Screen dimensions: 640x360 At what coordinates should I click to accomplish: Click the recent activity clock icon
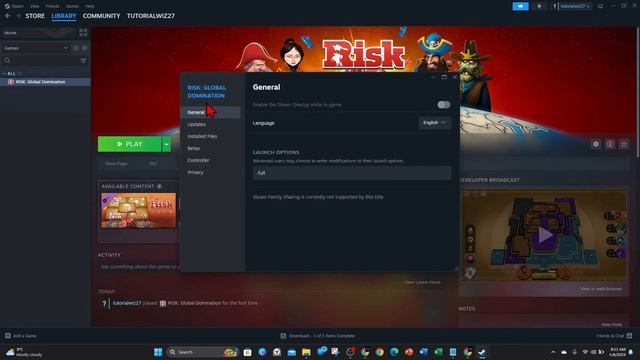pyautogui.click(x=76, y=48)
